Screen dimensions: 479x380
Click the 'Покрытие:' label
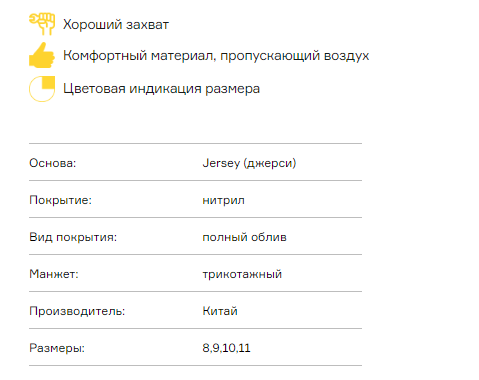coord(60,200)
